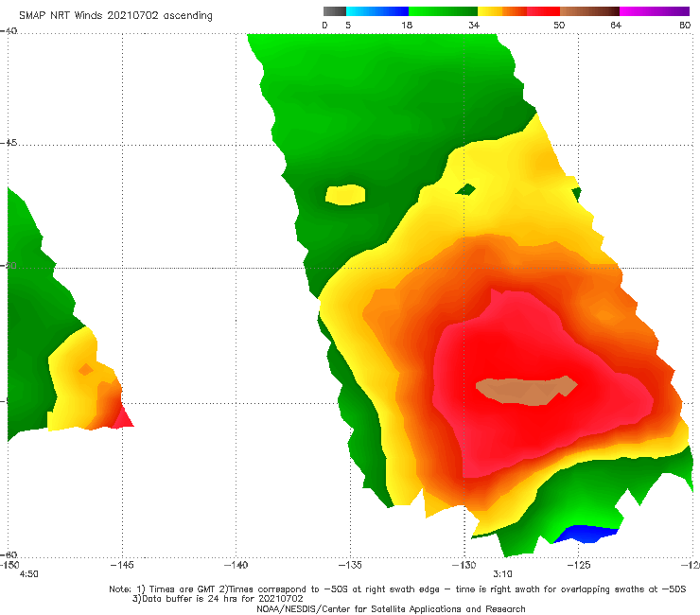Click the red segment of the color bar

[x=543, y=11]
